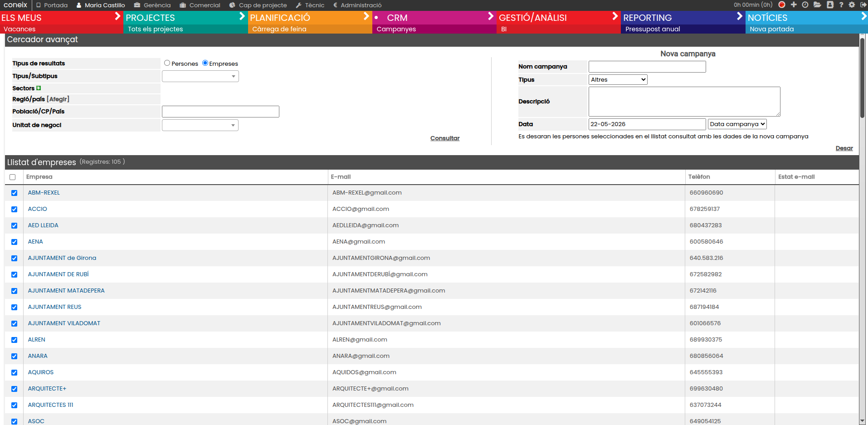Screen dimensions: 868x425
Task: Click the arrow on GESTIÓ/ANÀLISI tile
Action: click(615, 17)
